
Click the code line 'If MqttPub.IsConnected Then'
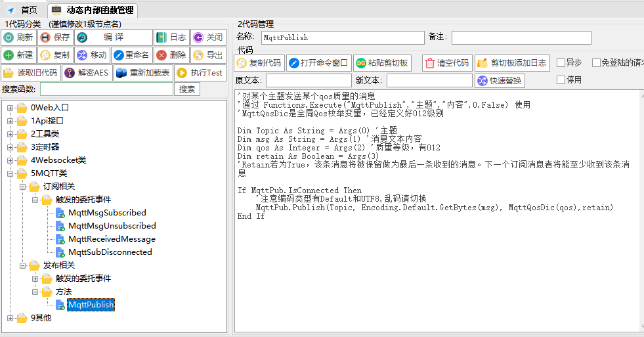299,191
